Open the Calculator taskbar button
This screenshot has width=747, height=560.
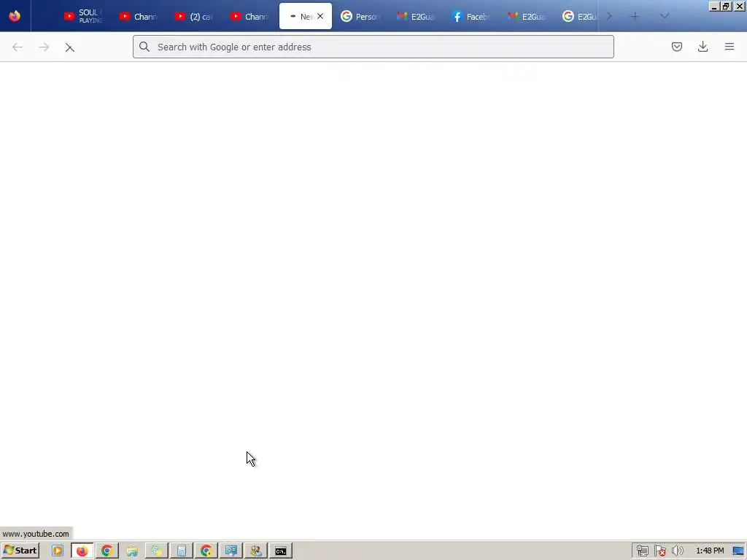coord(182,551)
